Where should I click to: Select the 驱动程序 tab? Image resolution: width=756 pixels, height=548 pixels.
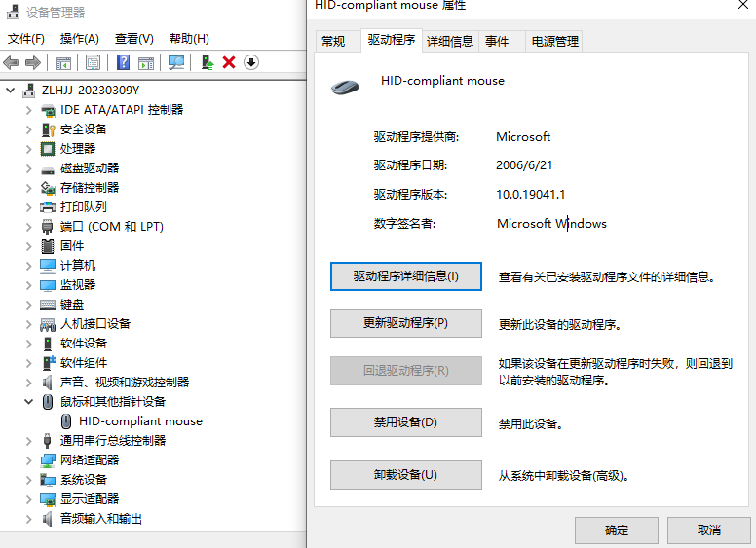click(391, 40)
